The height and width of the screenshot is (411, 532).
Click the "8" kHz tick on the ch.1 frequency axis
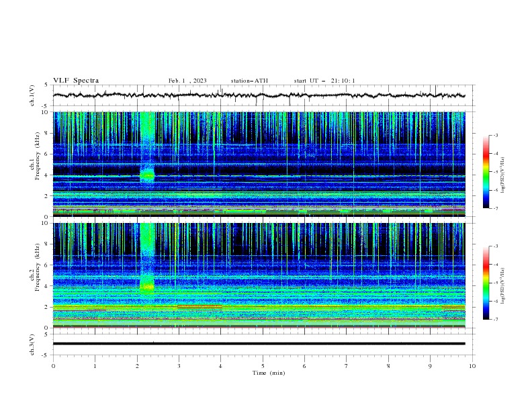pyautogui.click(x=46, y=133)
